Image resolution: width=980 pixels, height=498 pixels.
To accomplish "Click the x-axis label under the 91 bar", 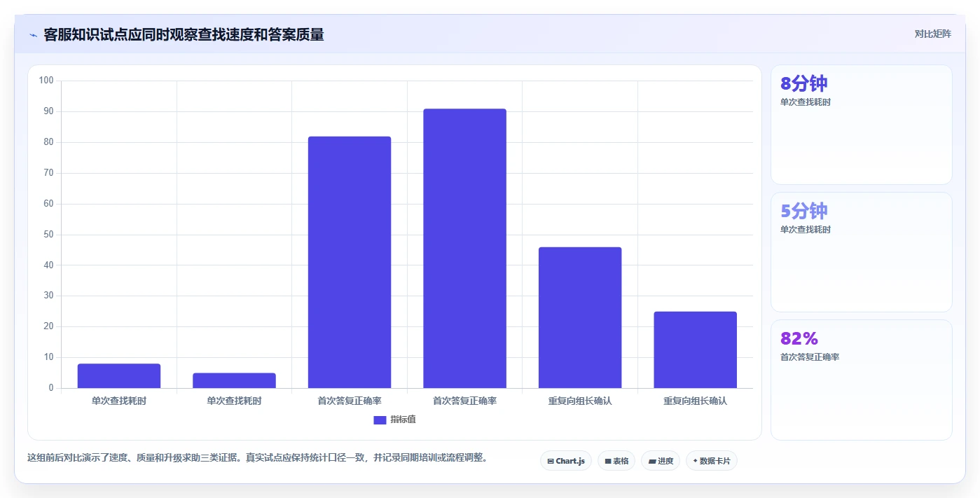I will pos(464,401).
